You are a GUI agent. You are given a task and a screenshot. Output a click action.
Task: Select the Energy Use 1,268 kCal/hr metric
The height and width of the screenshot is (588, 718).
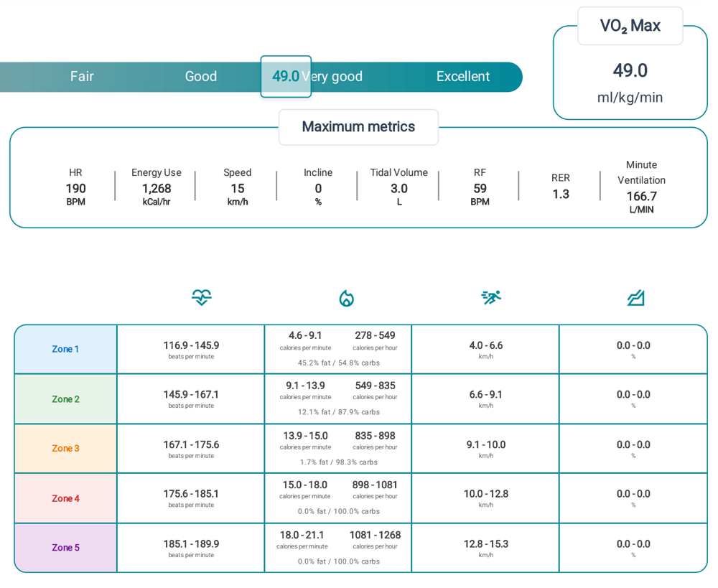(x=157, y=187)
